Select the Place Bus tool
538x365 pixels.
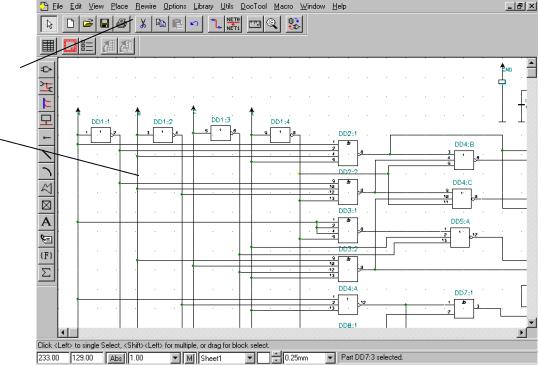pos(46,103)
